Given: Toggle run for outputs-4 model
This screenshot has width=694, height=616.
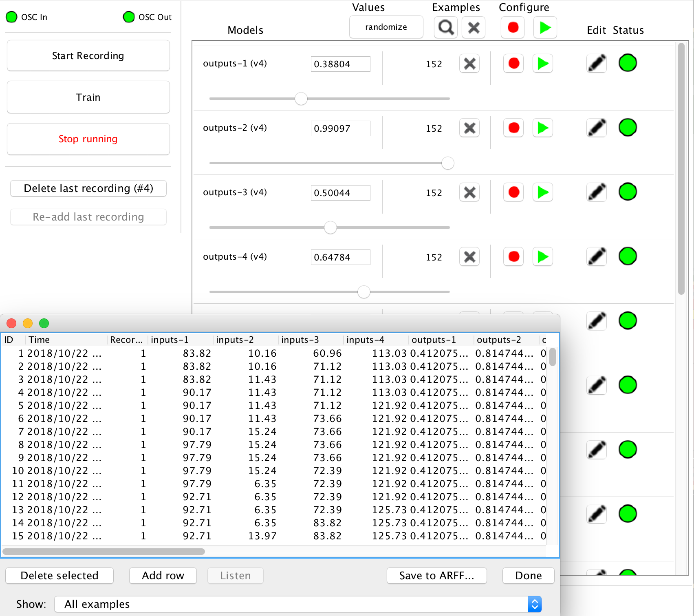Looking at the screenshot, I should click(x=543, y=257).
